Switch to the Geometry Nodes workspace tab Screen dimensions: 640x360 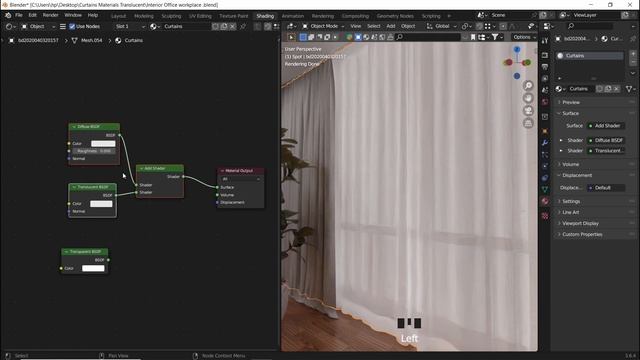click(x=395, y=16)
